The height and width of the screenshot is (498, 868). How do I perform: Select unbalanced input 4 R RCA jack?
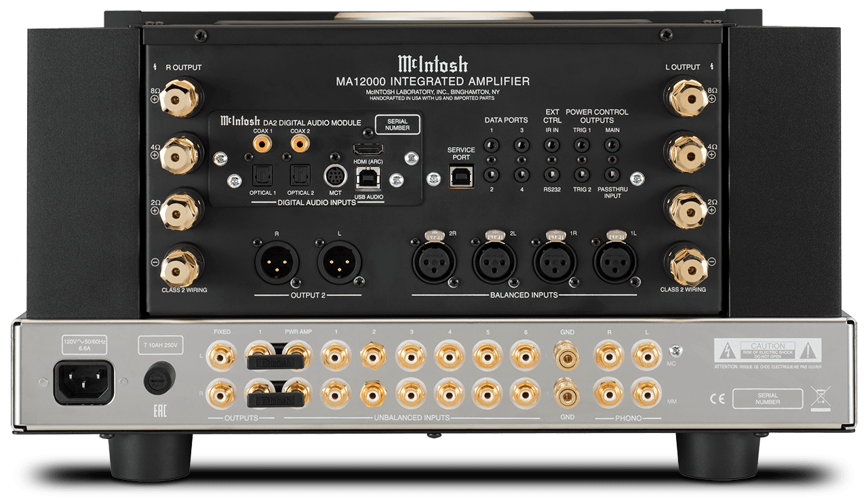point(449,393)
